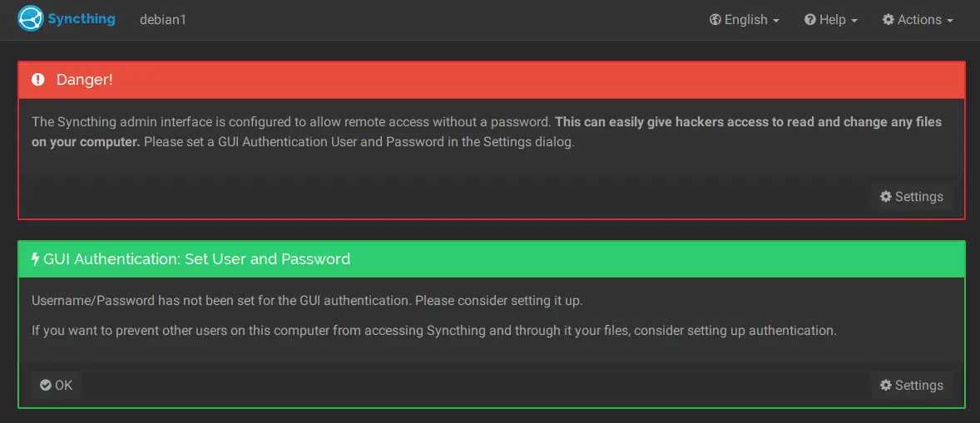Click the exclamation icon in Danger header
This screenshot has width=980, height=423.
tap(39, 80)
